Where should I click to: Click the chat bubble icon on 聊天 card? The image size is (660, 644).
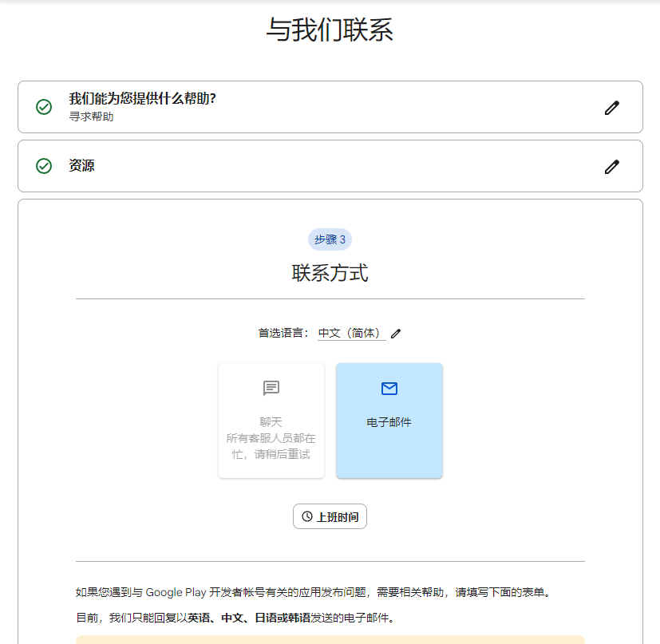(271, 388)
